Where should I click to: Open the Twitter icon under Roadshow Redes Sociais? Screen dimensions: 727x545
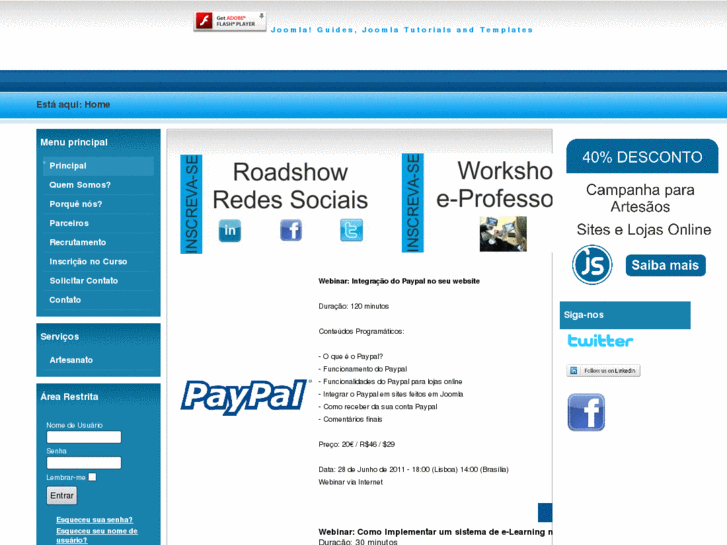[351, 230]
